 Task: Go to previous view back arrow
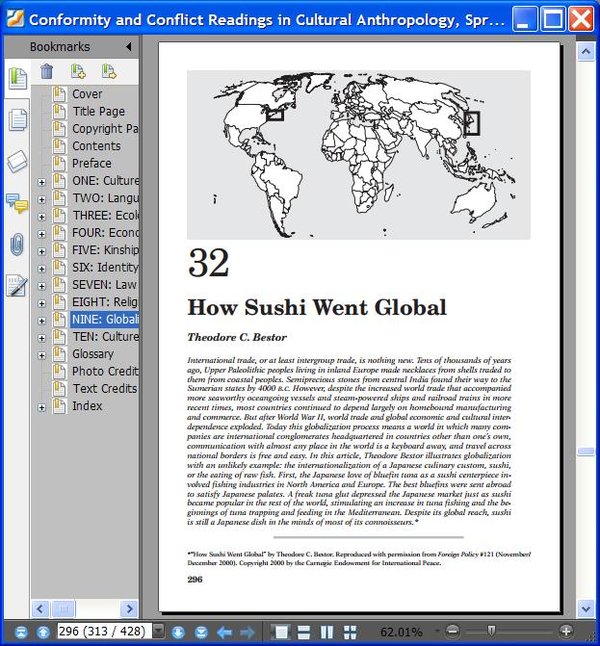tap(225, 632)
